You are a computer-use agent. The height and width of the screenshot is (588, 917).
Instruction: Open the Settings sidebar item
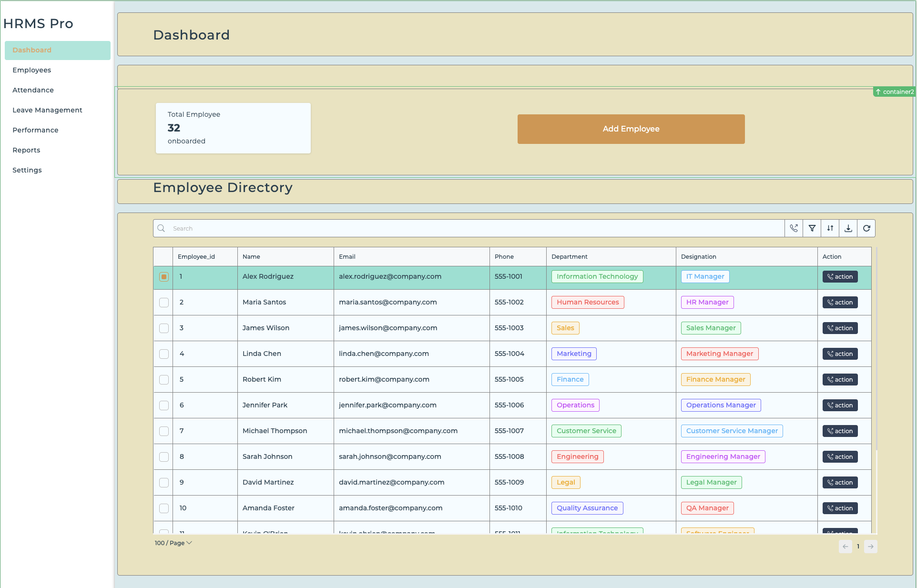(x=27, y=170)
